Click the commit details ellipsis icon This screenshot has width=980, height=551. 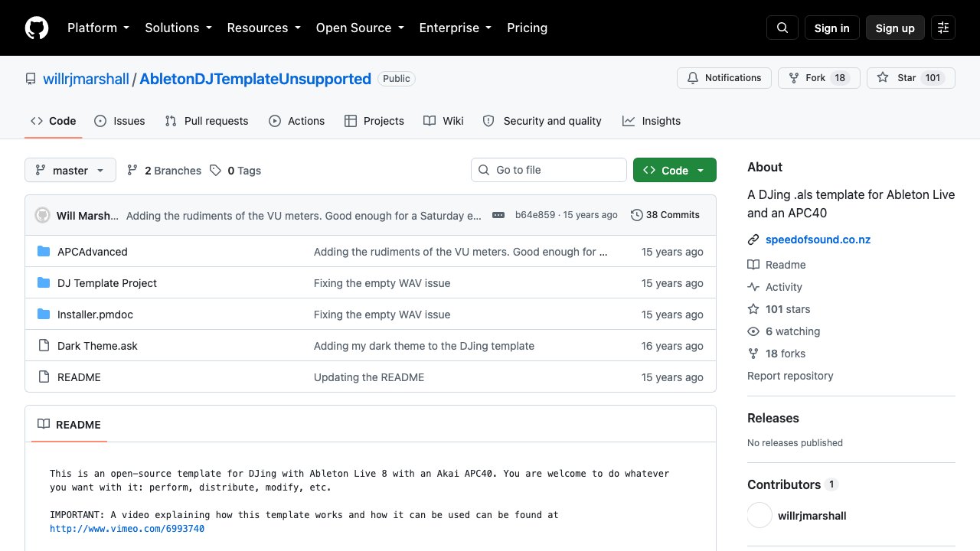498,215
